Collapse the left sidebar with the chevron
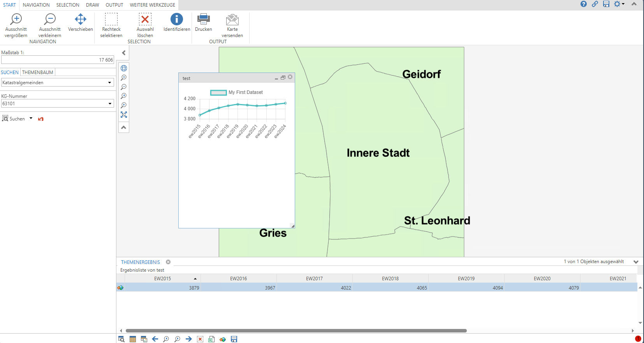 pyautogui.click(x=124, y=53)
